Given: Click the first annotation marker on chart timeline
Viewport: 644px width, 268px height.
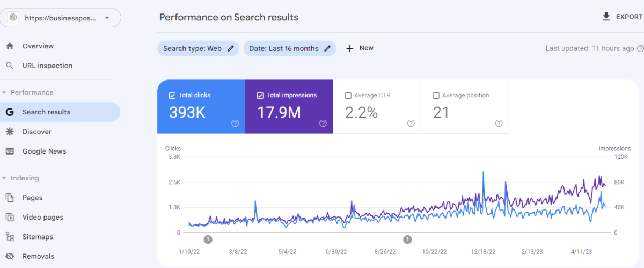Looking at the screenshot, I should [x=208, y=240].
